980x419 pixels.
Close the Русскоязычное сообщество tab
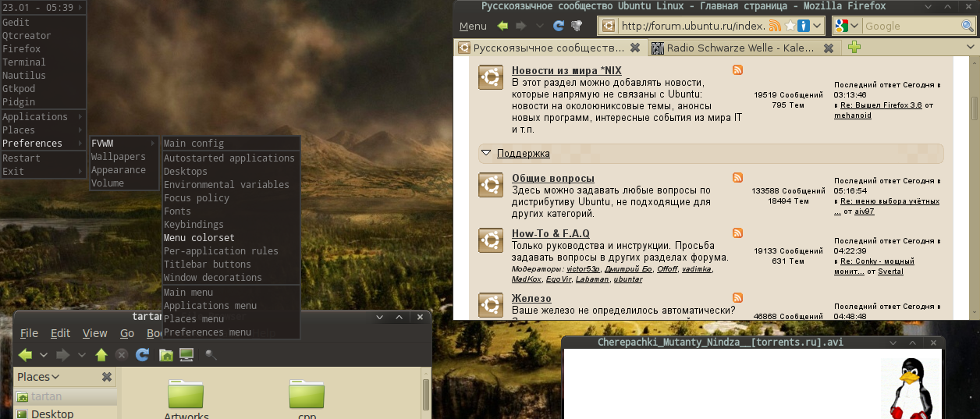point(635,48)
